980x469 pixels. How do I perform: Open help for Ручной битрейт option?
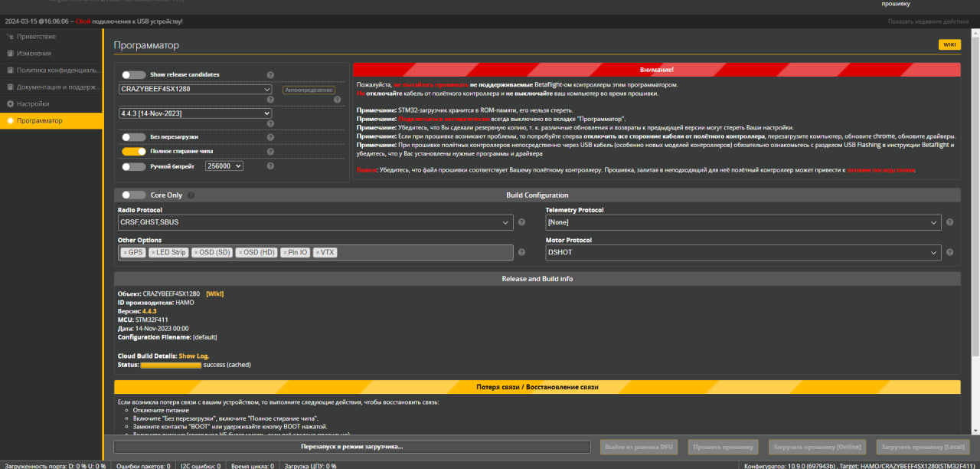point(270,166)
